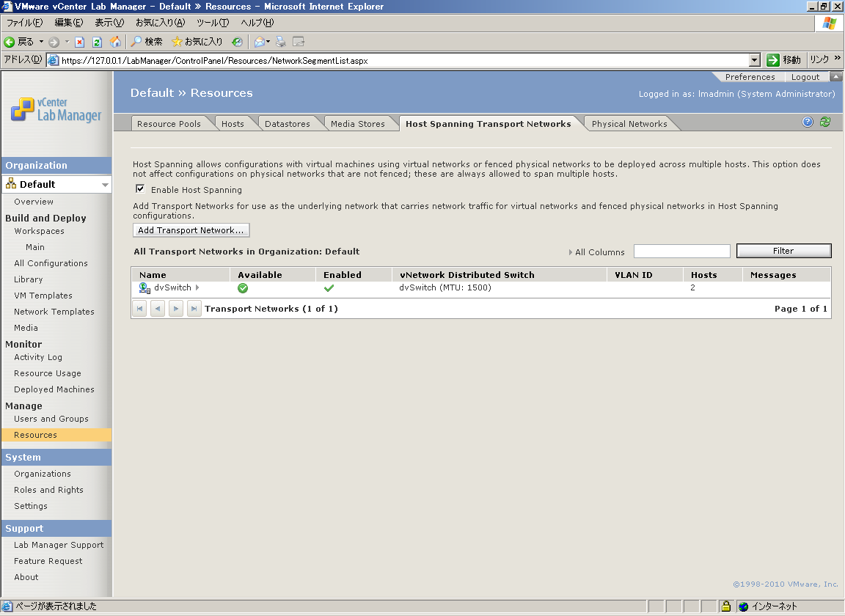
Task: Open the Preferences link
Action: click(x=750, y=77)
